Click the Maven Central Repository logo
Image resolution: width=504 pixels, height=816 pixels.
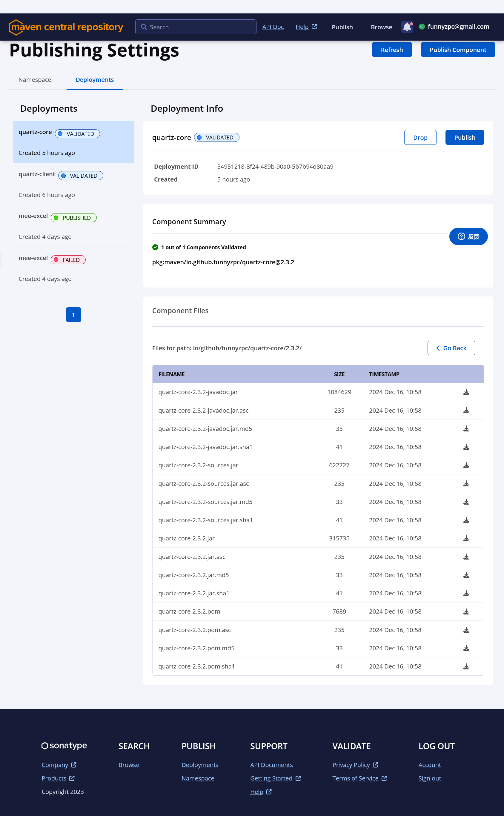coord(66,27)
